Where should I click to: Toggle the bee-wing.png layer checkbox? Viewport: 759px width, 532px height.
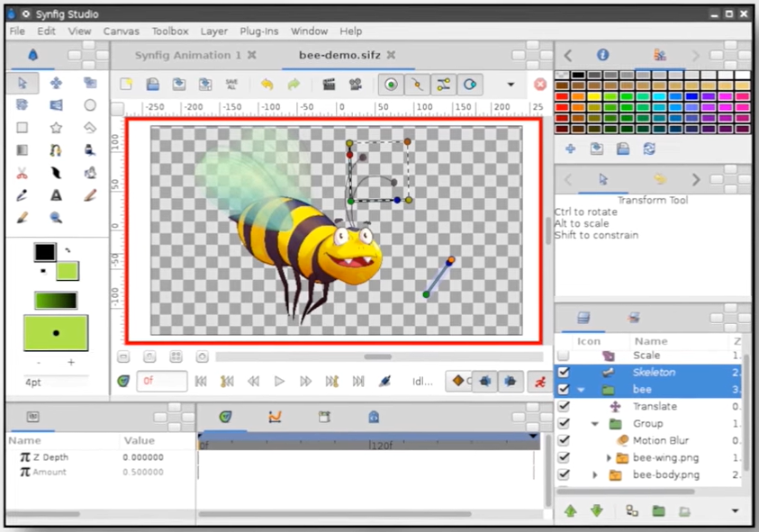coord(564,457)
